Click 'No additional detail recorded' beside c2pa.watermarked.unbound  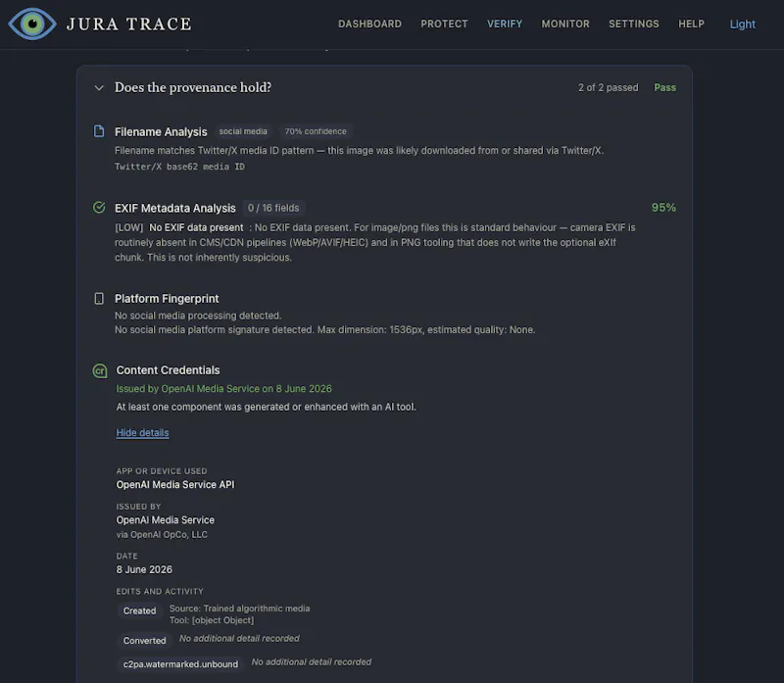click(311, 662)
